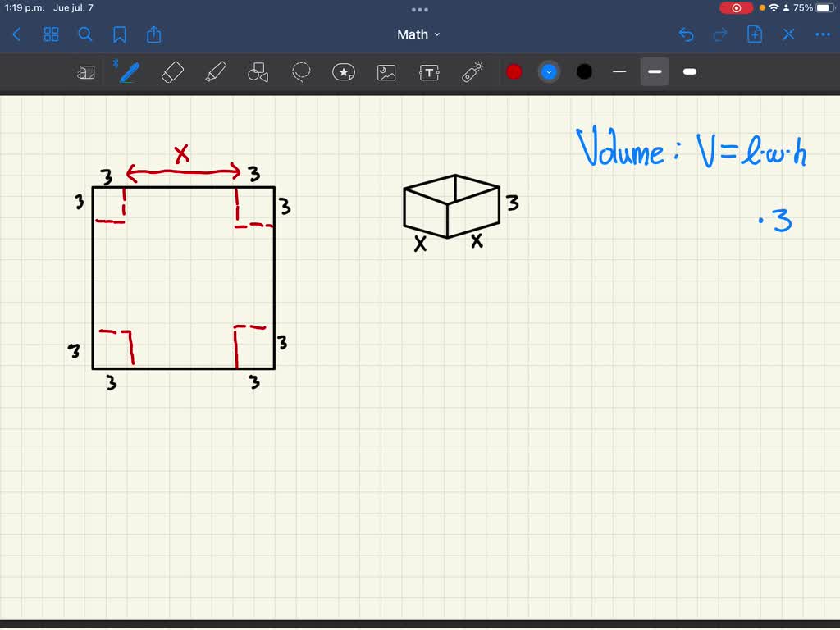
Task: Switch to the Highlighter tool
Action: point(216,72)
